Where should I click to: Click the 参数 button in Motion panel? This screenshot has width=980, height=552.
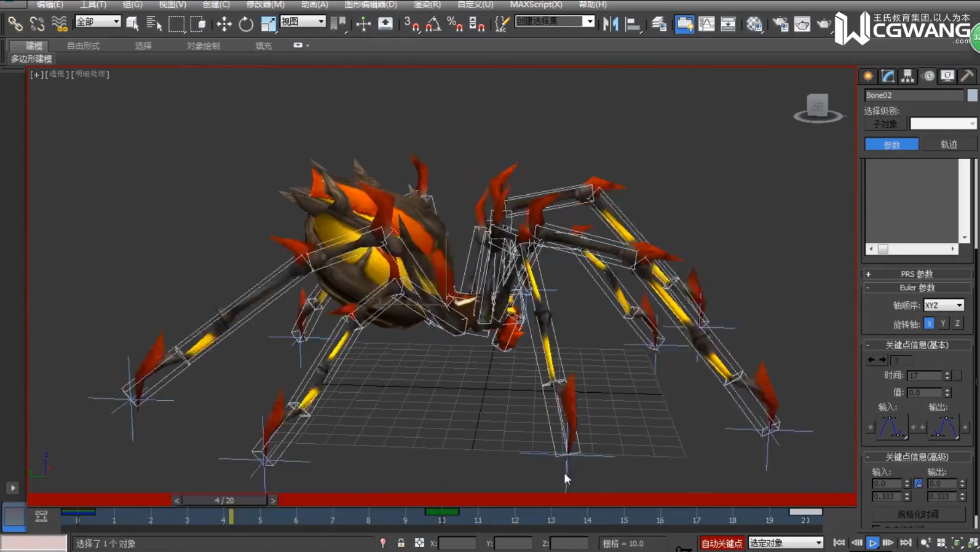891,144
